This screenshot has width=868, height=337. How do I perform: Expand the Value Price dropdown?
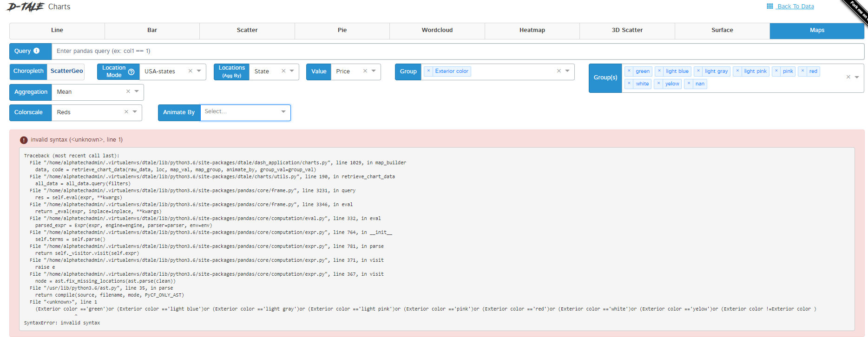(374, 71)
